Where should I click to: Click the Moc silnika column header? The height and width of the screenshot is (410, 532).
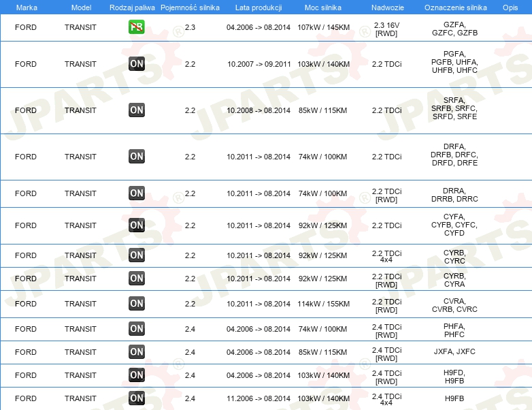click(323, 7)
